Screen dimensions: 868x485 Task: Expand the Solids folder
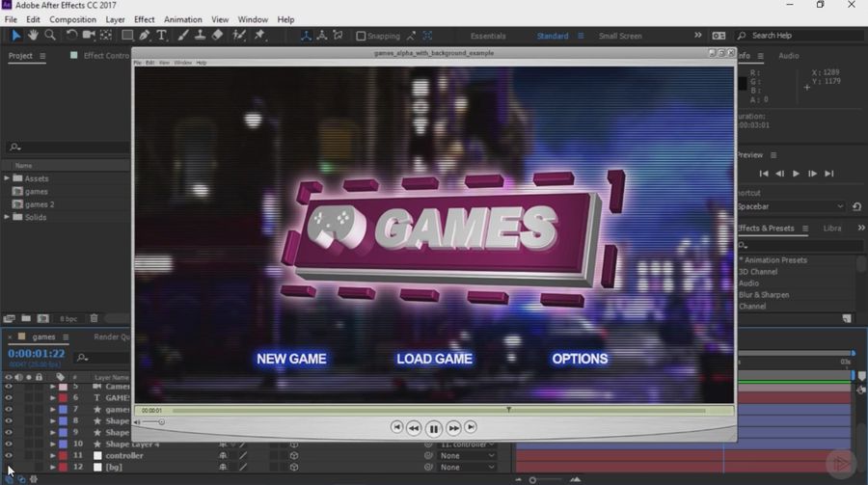point(7,217)
